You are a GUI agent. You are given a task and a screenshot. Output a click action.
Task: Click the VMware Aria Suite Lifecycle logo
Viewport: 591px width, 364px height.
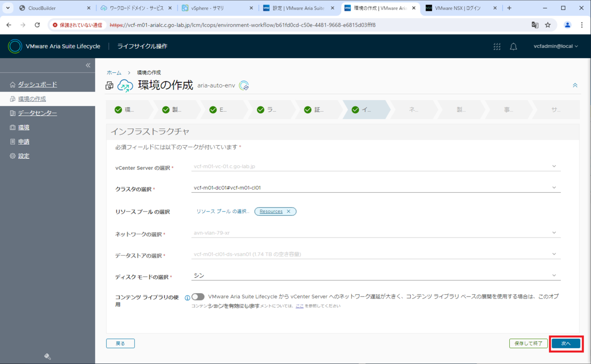pos(15,46)
